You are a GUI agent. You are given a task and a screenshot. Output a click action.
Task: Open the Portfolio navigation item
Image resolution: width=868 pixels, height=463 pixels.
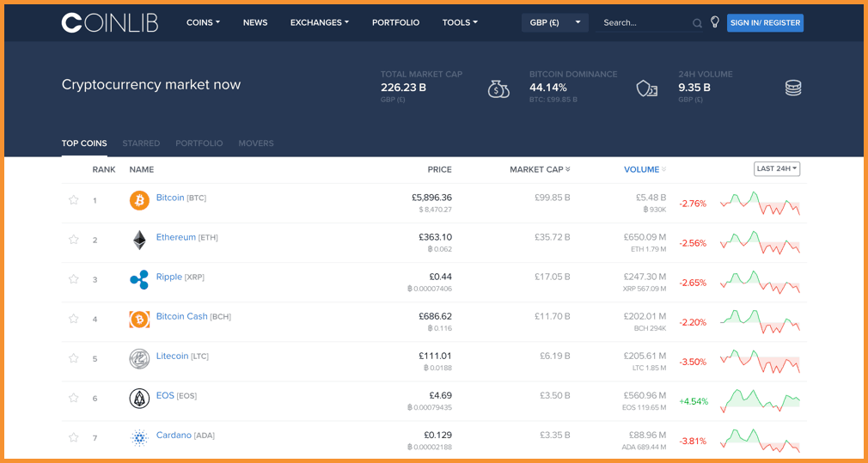pyautogui.click(x=396, y=22)
